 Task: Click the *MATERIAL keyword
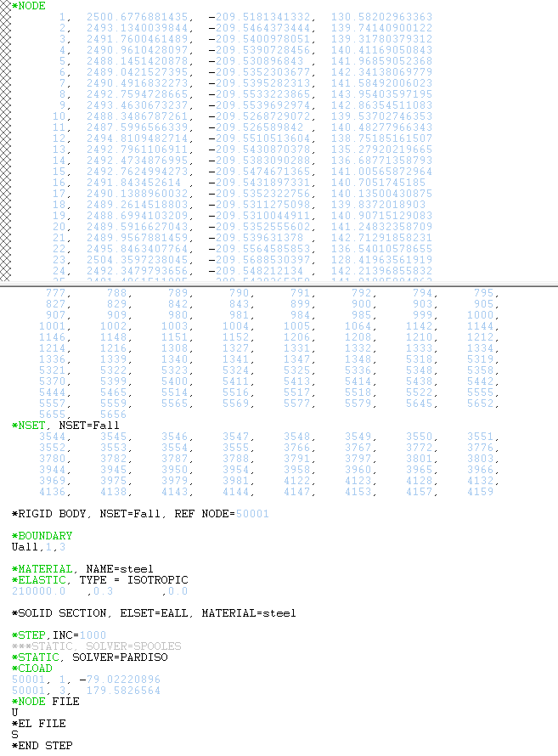42,569
